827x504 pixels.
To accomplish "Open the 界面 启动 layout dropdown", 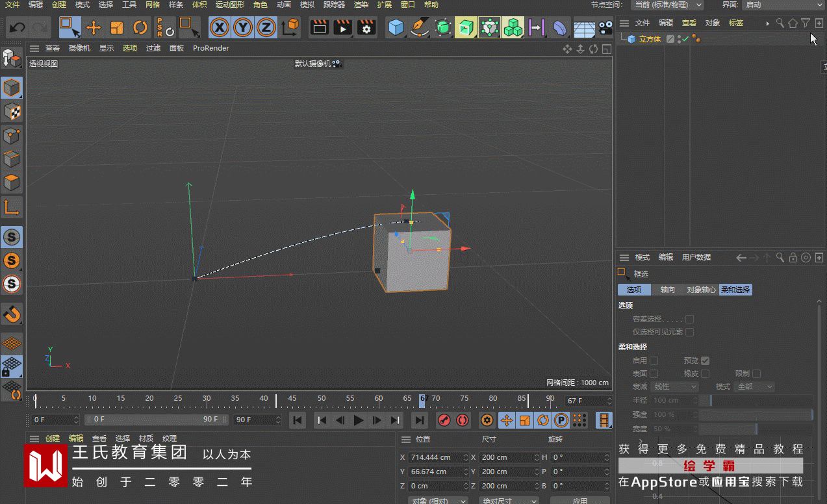I will coord(783,5).
